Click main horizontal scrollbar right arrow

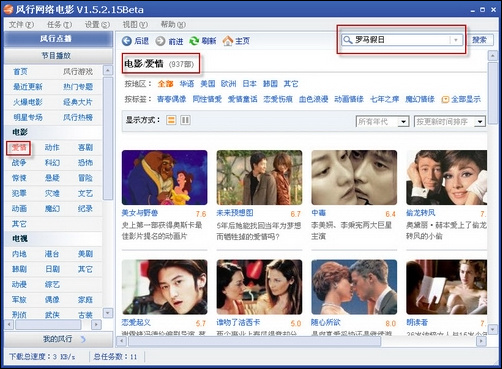481,341
